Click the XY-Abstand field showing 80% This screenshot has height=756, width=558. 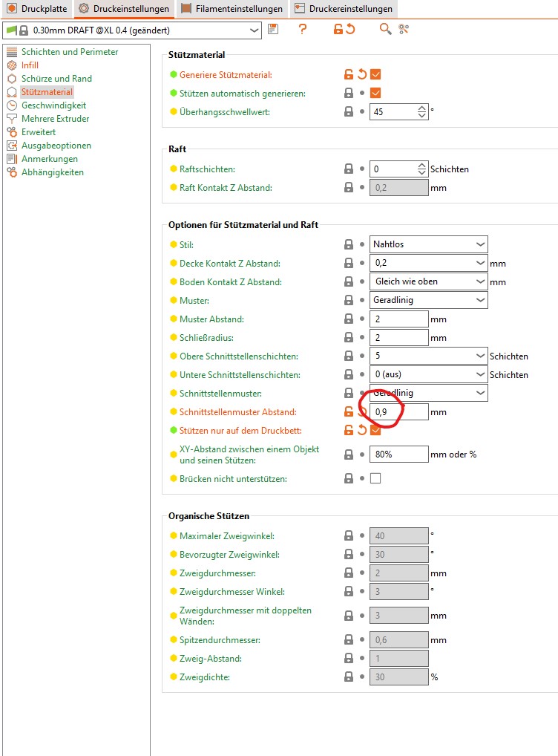click(x=399, y=454)
